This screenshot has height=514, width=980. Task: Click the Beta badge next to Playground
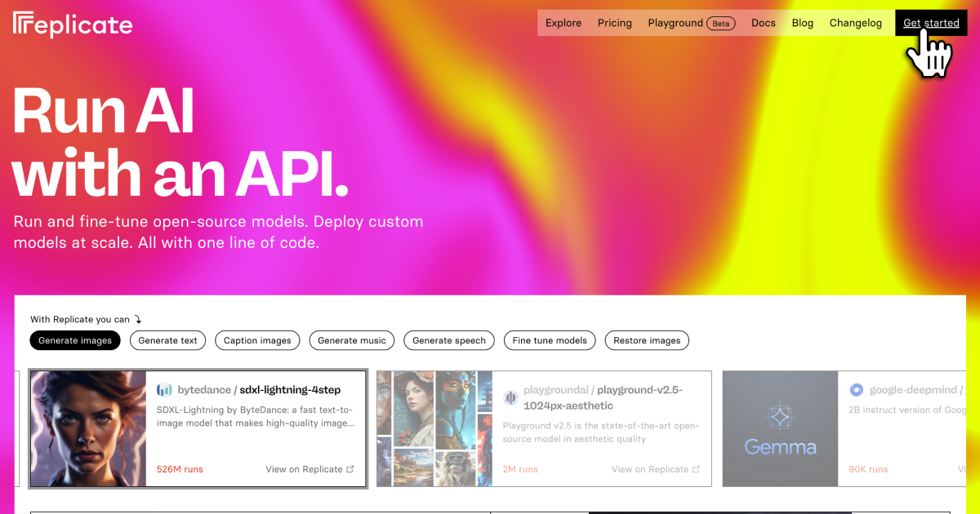(721, 24)
